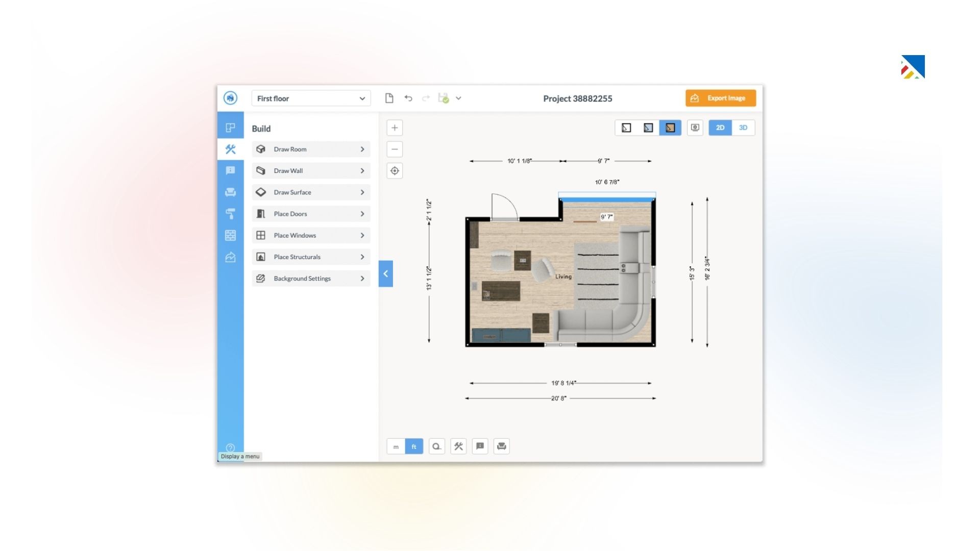Viewport: 980px width, 551px height.
Task: Click the zoom in plus button
Action: coord(395,128)
